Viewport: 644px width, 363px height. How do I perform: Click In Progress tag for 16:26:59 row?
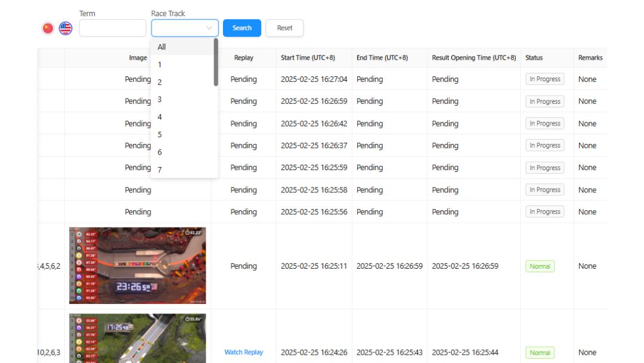545,101
